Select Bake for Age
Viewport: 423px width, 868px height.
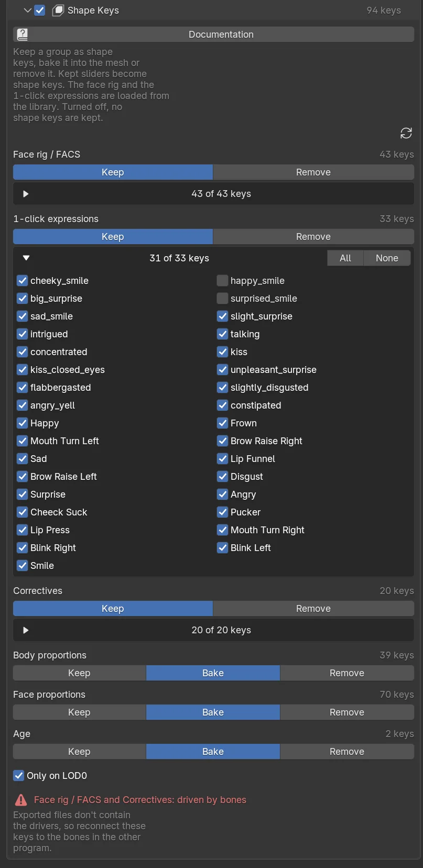pos(213,752)
